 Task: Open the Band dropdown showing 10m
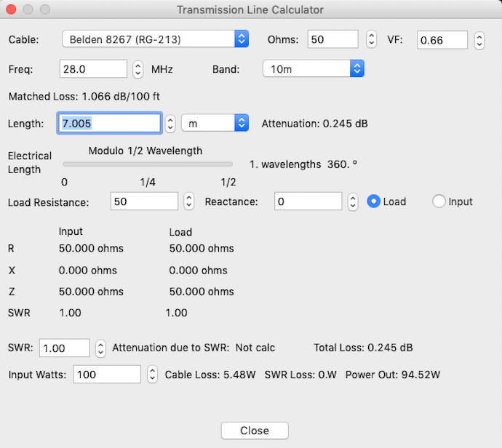(x=313, y=68)
